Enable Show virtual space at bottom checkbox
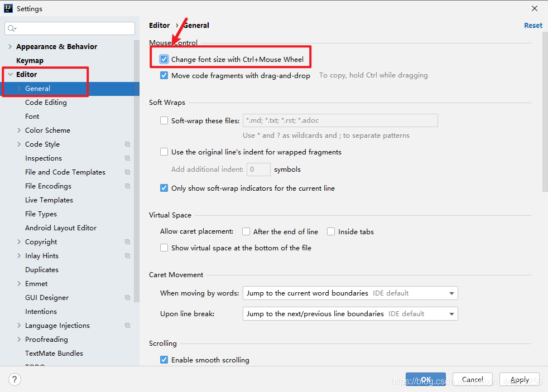Viewport: 548px width, 392px height. tap(164, 248)
